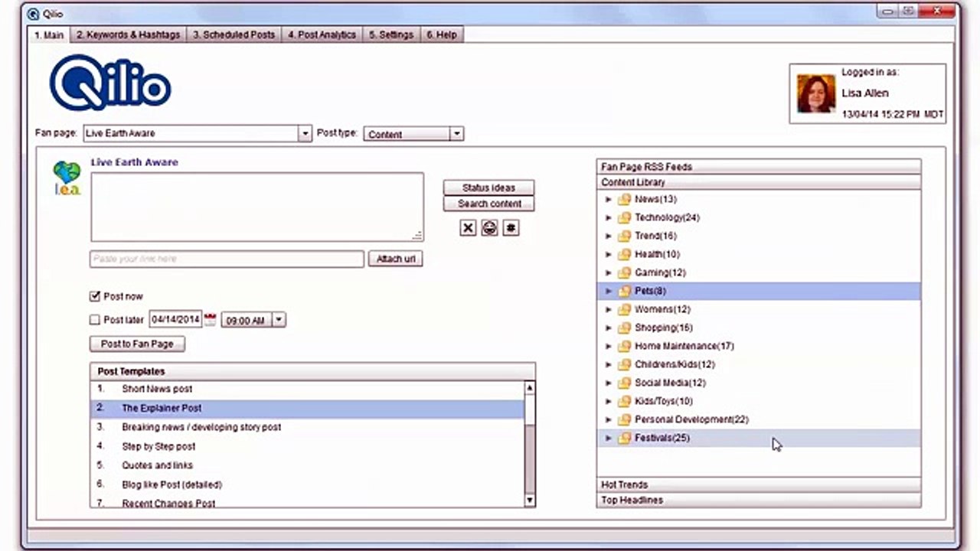Focus the post message text area
The width and height of the screenshot is (980, 551).
pyautogui.click(x=257, y=207)
